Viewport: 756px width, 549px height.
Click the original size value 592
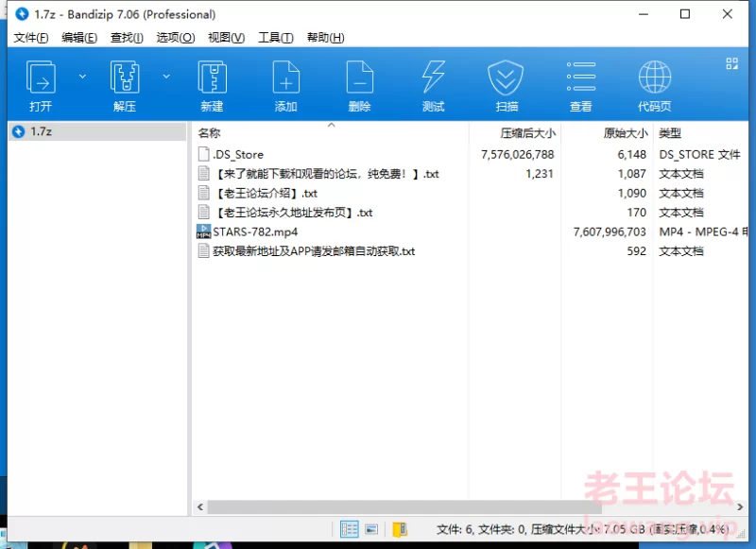click(636, 251)
